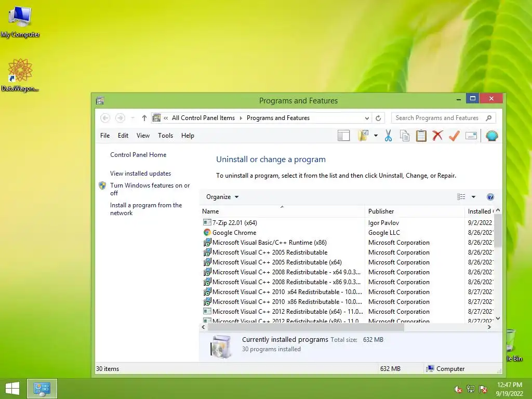
Task: Open the DataWagon desktop shortcut
Action: tap(20, 75)
